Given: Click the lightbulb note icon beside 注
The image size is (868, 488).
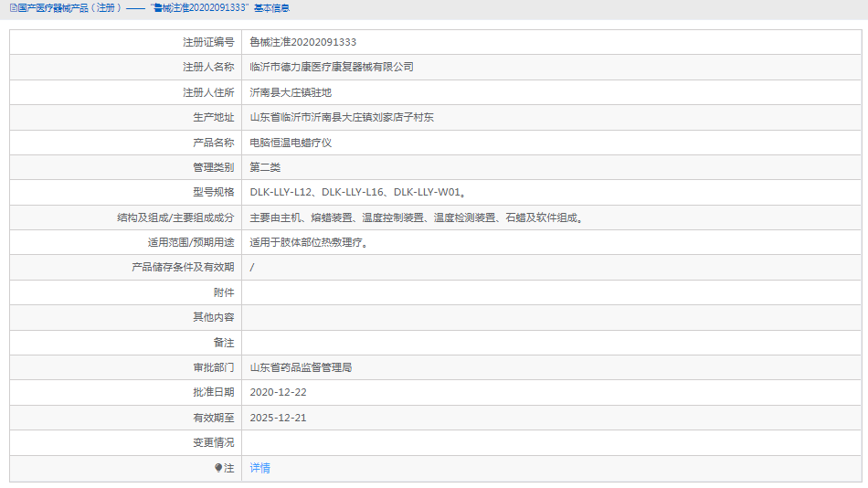Looking at the screenshot, I should pyautogui.click(x=218, y=468).
